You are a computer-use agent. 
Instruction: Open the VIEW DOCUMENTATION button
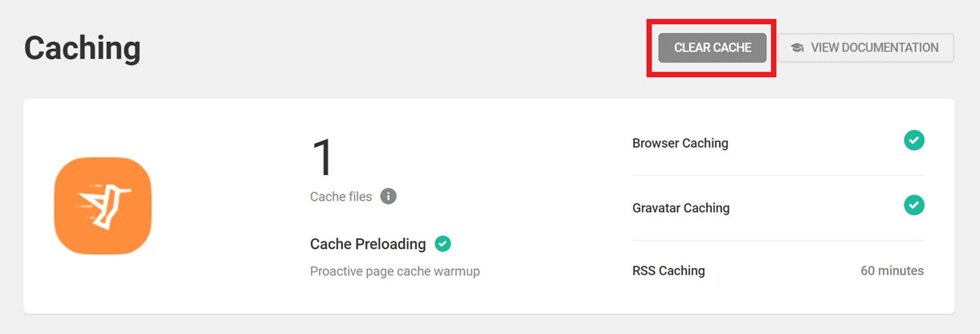pos(866,47)
